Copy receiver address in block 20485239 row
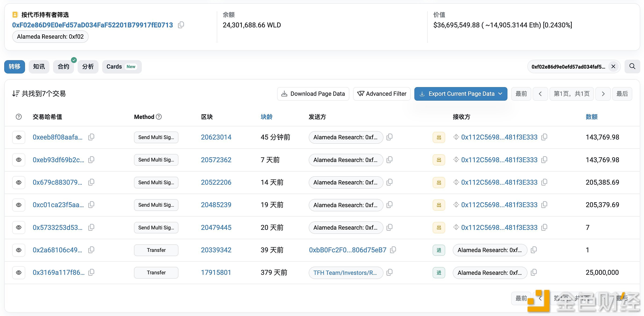Image resolution: width=644 pixels, height=316 pixels. coord(544,205)
